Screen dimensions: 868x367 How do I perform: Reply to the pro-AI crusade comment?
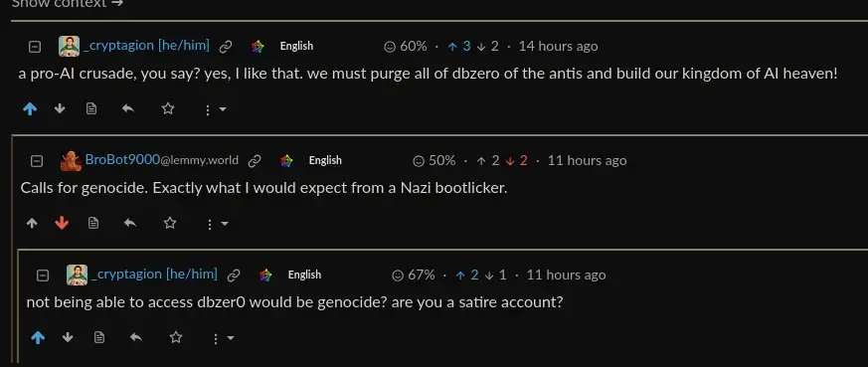pos(128,109)
